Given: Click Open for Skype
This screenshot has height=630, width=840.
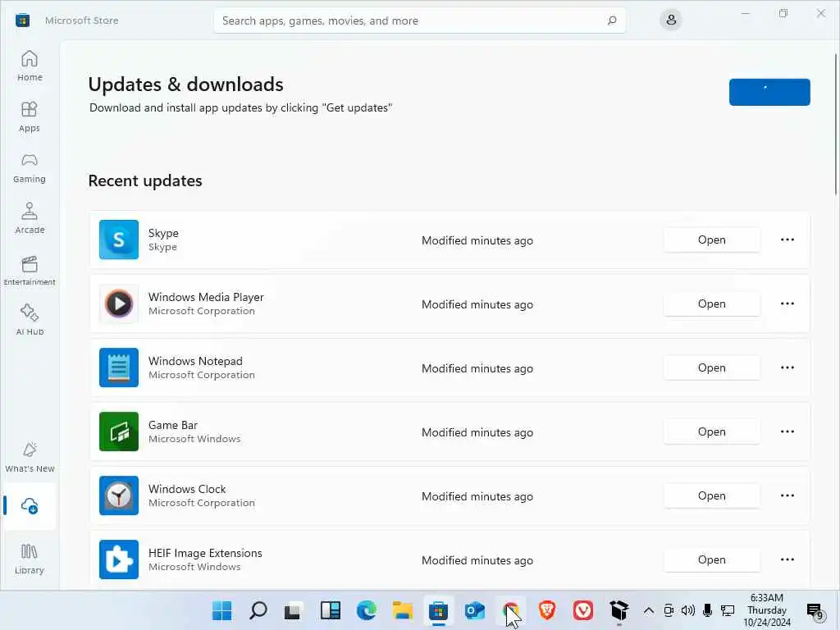Looking at the screenshot, I should tap(711, 240).
